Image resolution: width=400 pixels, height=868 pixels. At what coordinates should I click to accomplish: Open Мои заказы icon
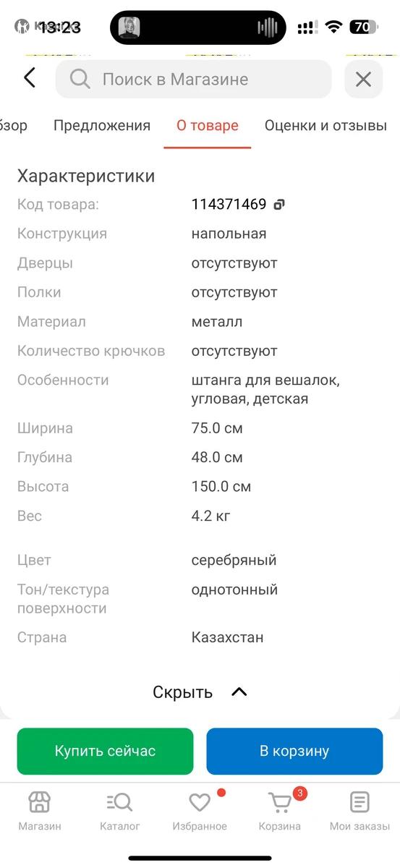(x=359, y=802)
